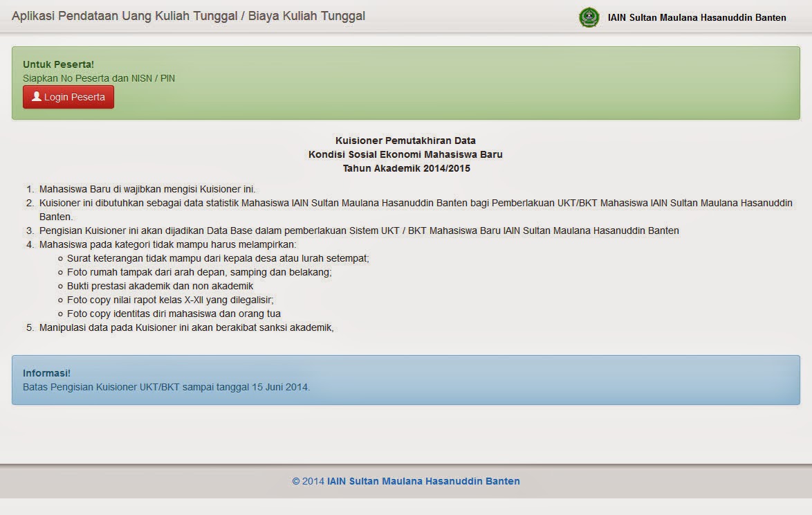This screenshot has height=515, width=812.
Task: Click the Untuk Peserta! heading
Action: pyautogui.click(x=59, y=64)
